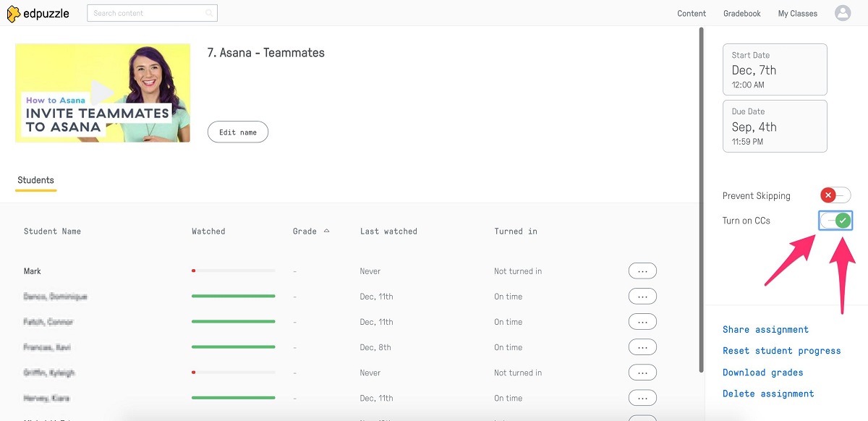Open the options dropdown for the third student
Viewport: 868px width, 421px height.
(642, 321)
